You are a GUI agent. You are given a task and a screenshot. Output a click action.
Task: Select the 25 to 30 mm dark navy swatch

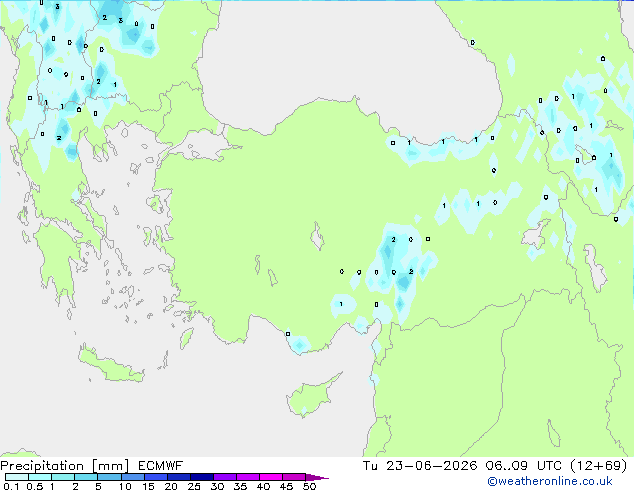click(201, 477)
